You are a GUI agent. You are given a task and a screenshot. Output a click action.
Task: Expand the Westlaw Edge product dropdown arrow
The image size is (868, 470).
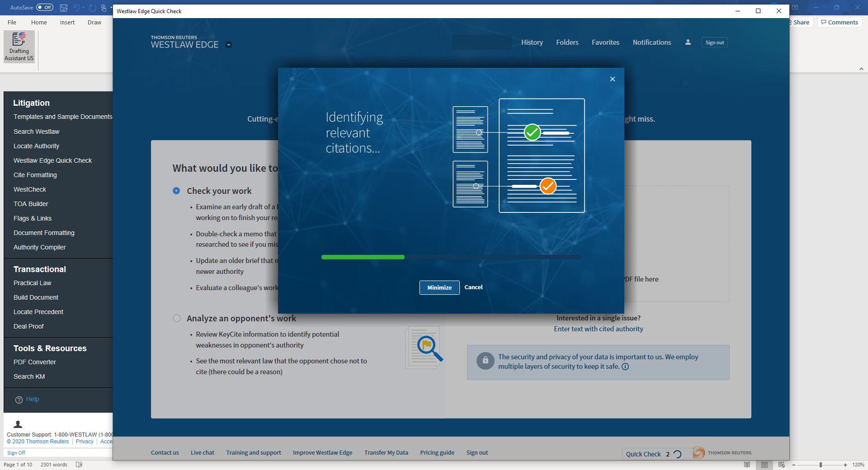tap(229, 45)
